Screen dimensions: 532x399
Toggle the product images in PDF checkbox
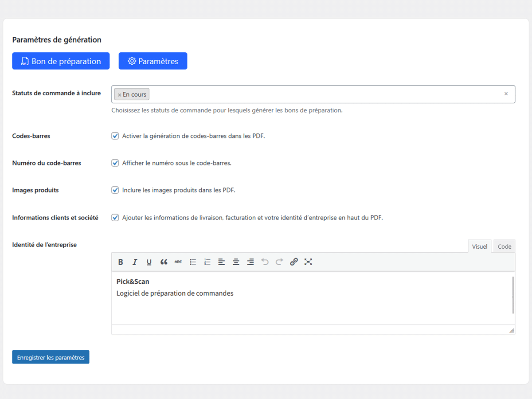pyautogui.click(x=115, y=190)
